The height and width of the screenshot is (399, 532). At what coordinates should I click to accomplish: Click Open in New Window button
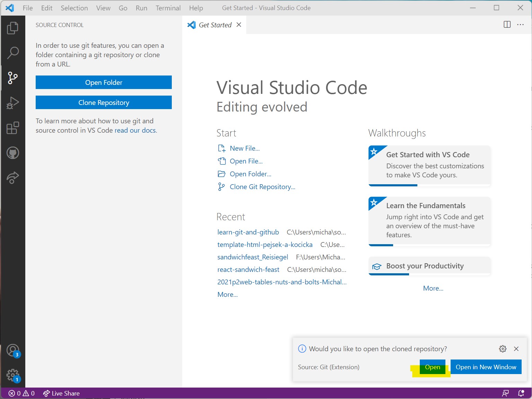(x=486, y=367)
